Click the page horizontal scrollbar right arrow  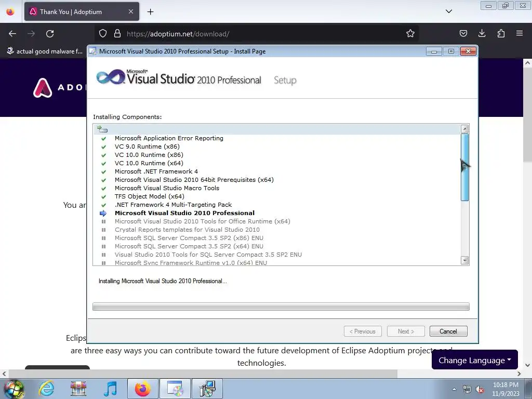pyautogui.click(x=519, y=374)
